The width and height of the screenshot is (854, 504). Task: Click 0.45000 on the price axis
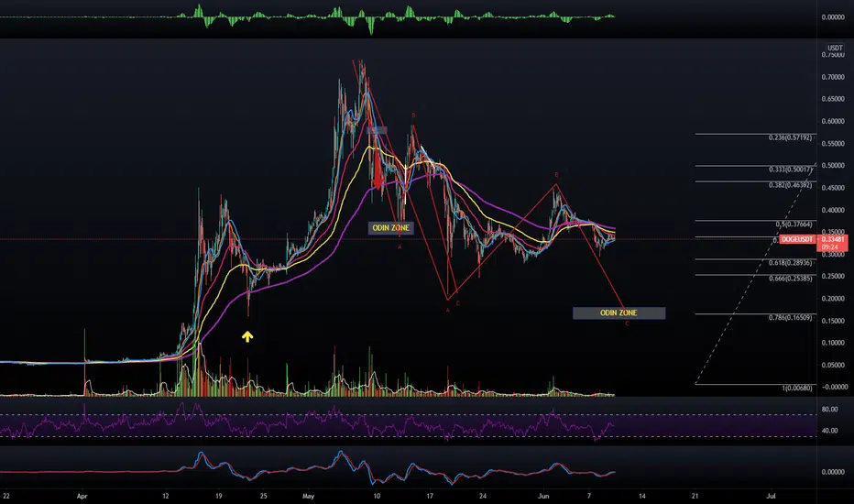click(833, 188)
